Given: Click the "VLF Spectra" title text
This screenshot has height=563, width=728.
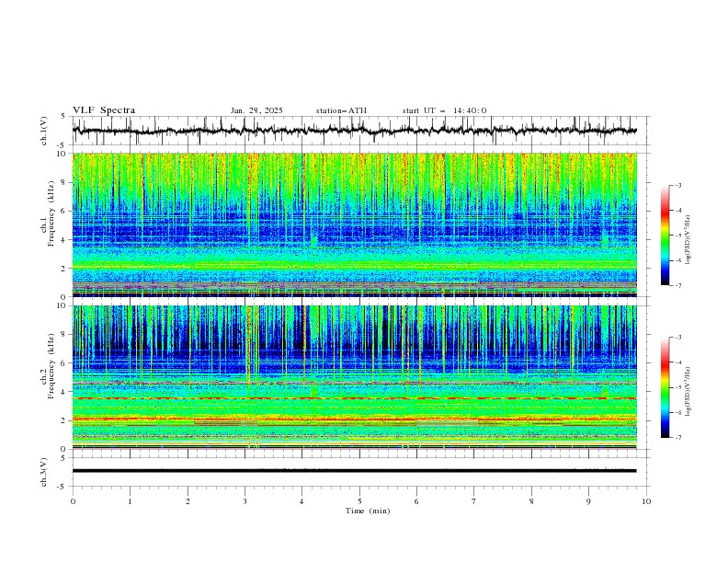Looking at the screenshot, I should pos(104,110).
